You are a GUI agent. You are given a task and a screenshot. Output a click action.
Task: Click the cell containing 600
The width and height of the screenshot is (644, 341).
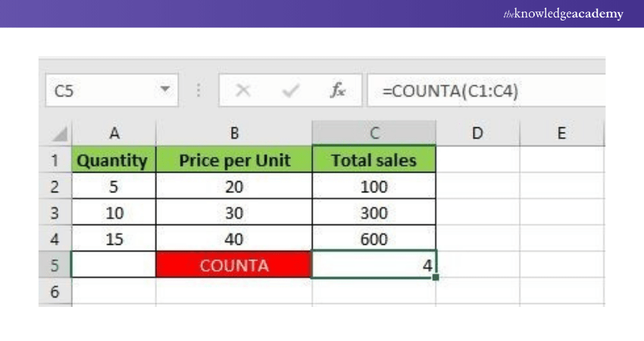click(374, 239)
